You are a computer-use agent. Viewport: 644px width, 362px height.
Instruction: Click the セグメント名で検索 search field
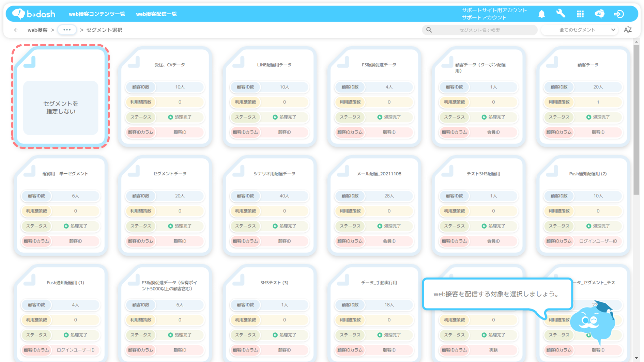(x=479, y=30)
